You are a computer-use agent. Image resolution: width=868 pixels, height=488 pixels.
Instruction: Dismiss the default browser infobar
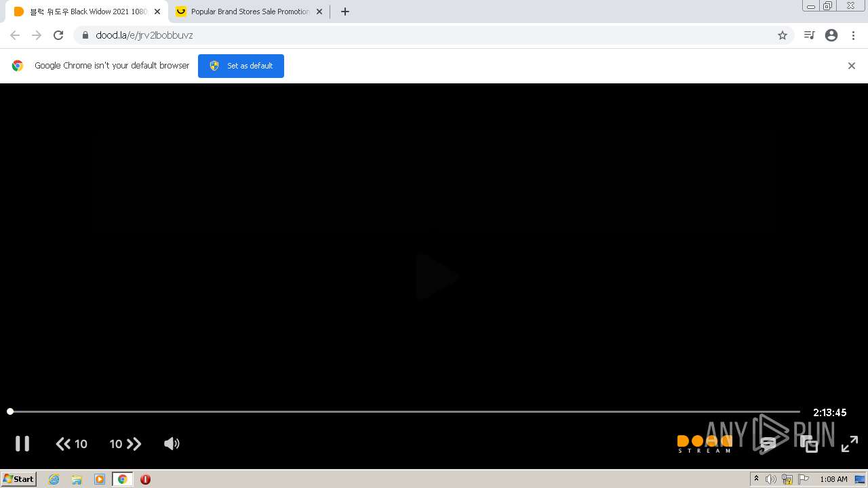[x=852, y=66]
